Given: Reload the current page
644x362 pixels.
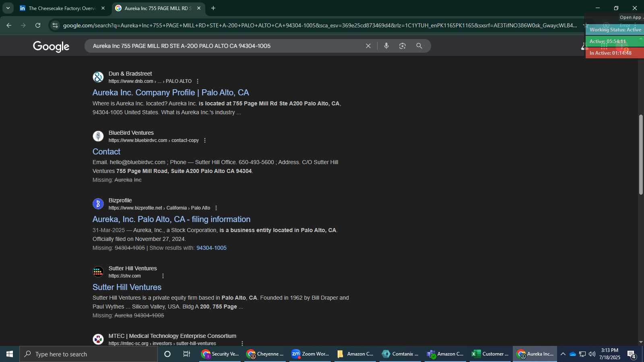Looking at the screenshot, I should [x=38, y=25].
